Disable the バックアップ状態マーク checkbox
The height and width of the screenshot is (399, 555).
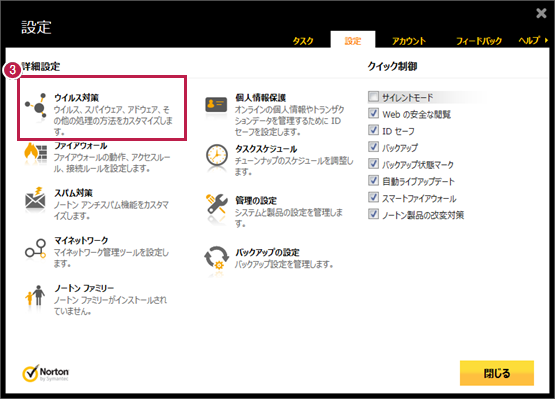(373, 164)
